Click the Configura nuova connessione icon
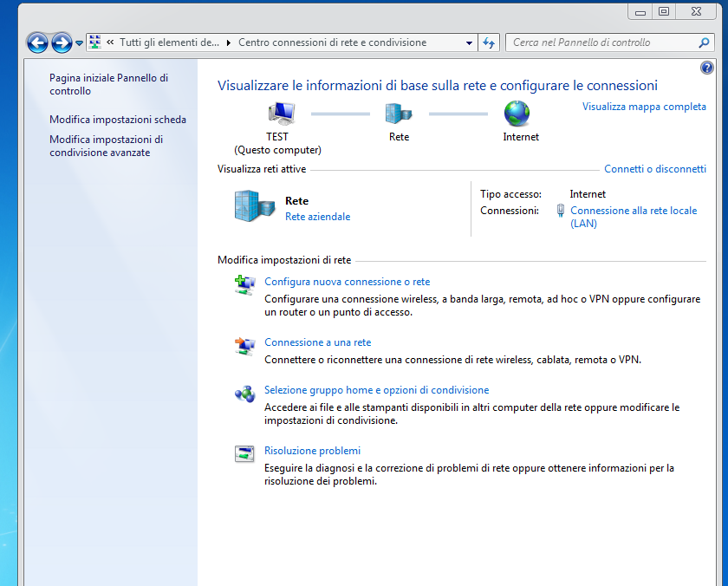The width and height of the screenshot is (728, 586). click(245, 283)
